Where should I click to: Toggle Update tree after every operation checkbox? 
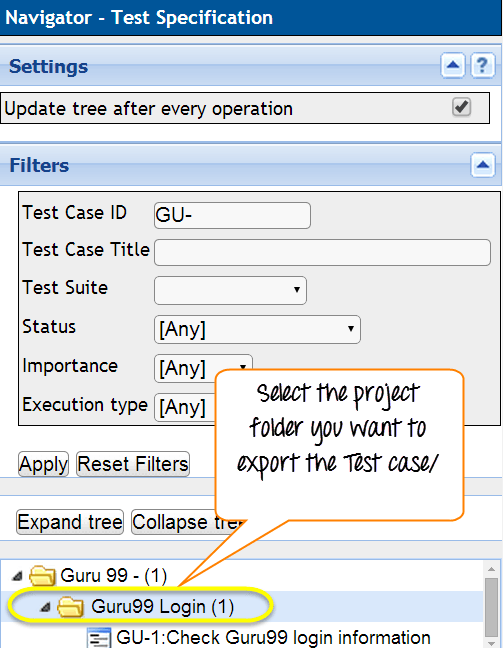[x=461, y=107]
